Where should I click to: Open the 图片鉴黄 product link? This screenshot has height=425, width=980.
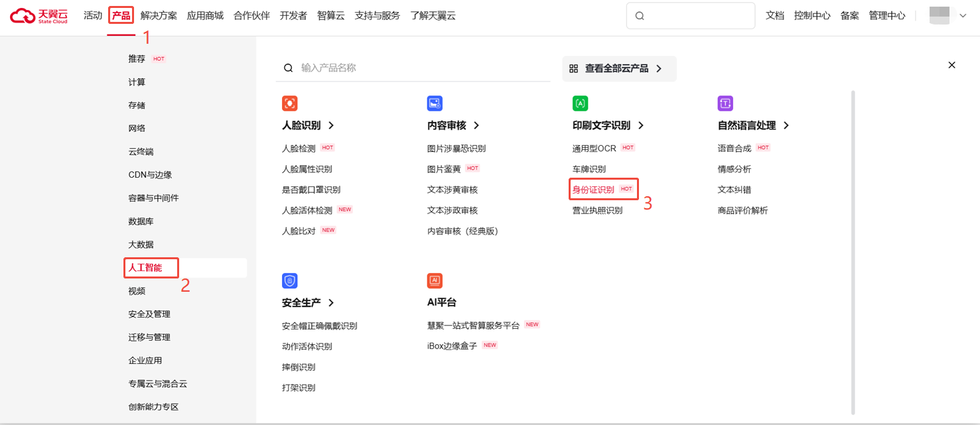coord(444,169)
